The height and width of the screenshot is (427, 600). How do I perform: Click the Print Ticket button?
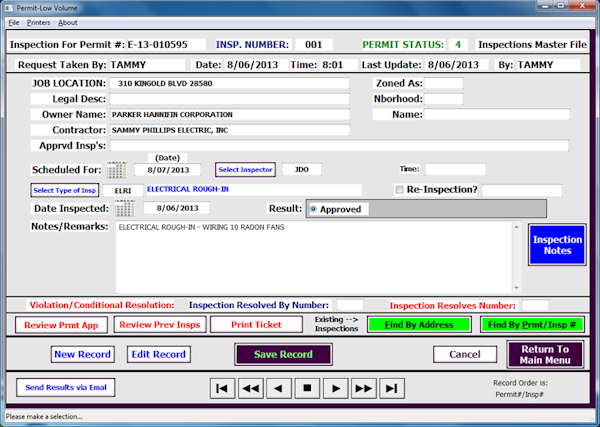click(256, 324)
